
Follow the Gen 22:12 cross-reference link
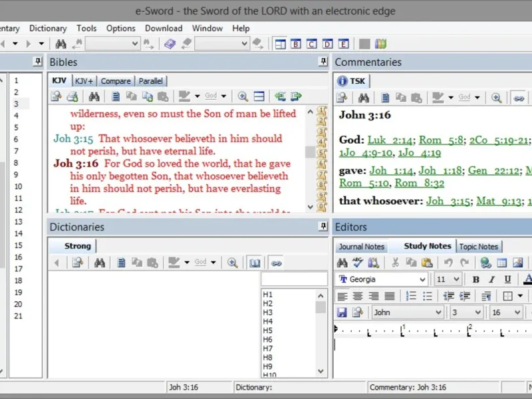(x=493, y=171)
